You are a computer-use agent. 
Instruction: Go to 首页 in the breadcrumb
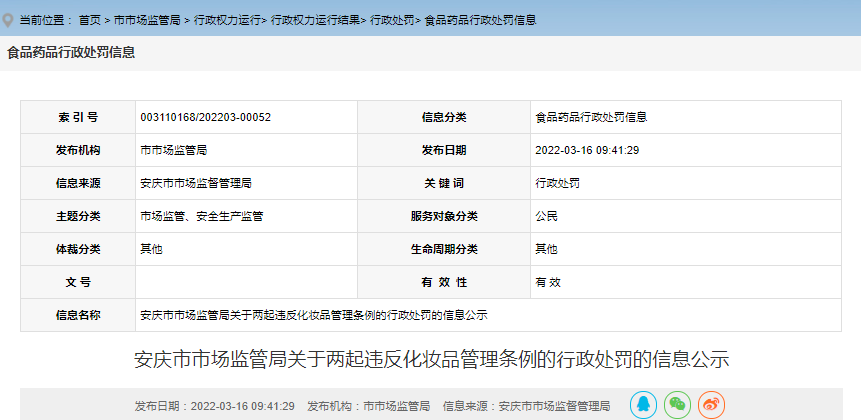click(x=89, y=20)
